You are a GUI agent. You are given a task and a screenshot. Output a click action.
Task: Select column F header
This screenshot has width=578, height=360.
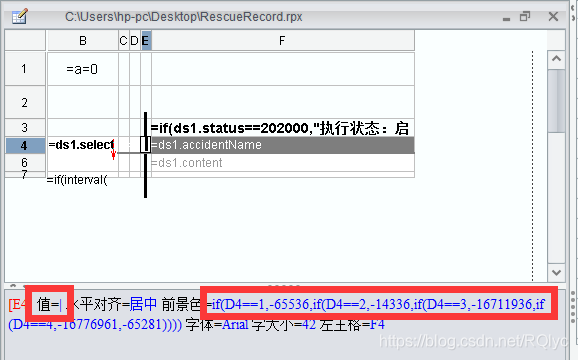tap(282, 41)
